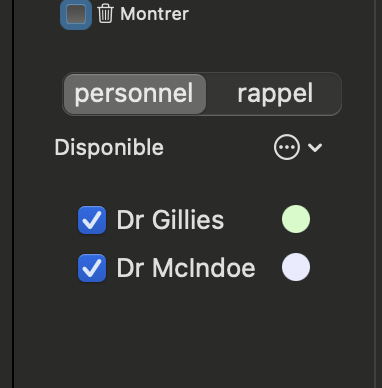This screenshot has height=388, width=382.
Task: Open the circled ellipsis options menu
Action: pos(287,147)
